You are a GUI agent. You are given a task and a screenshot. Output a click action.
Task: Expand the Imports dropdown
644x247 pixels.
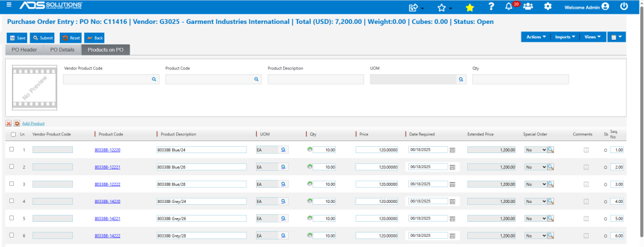565,37
